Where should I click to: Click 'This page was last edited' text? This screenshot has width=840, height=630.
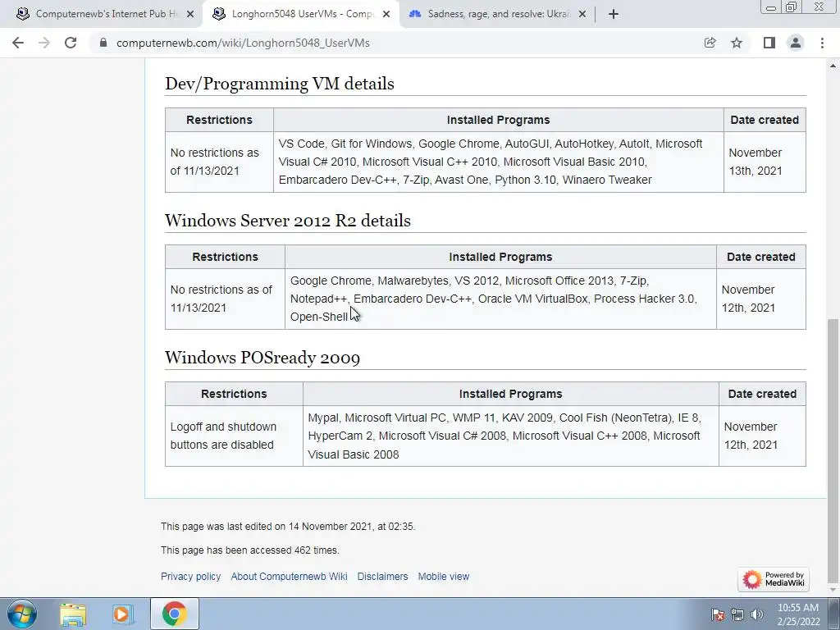point(288,527)
